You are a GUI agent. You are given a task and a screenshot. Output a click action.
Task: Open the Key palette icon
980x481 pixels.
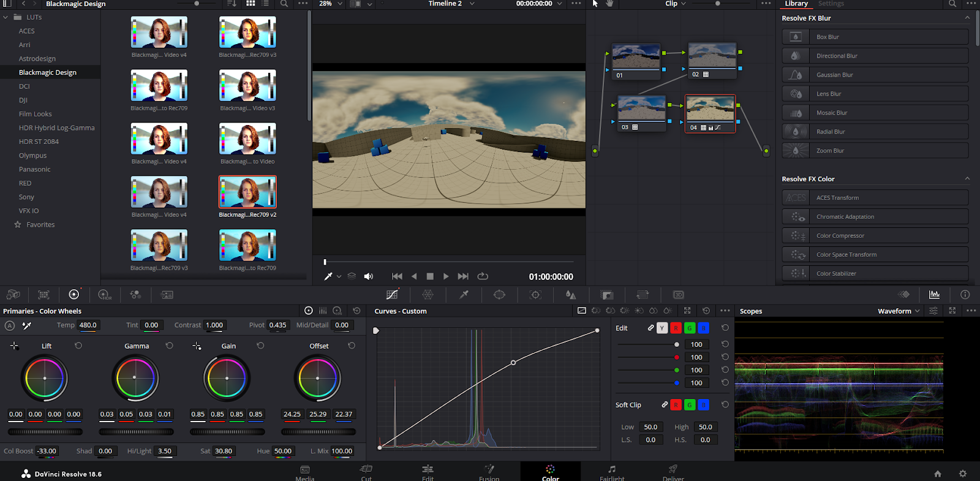607,295
